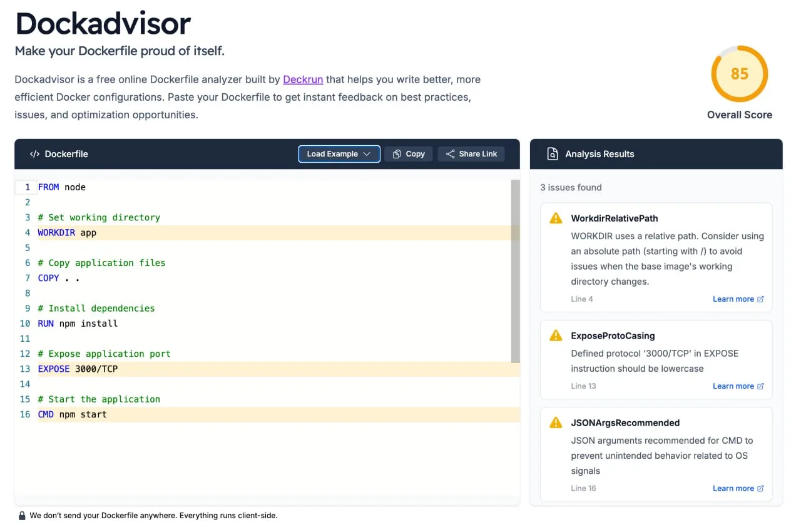Screen dimensions: 801x532
Task: Click the Line 13 label in ExposeProtoCasing card
Action: (x=583, y=386)
